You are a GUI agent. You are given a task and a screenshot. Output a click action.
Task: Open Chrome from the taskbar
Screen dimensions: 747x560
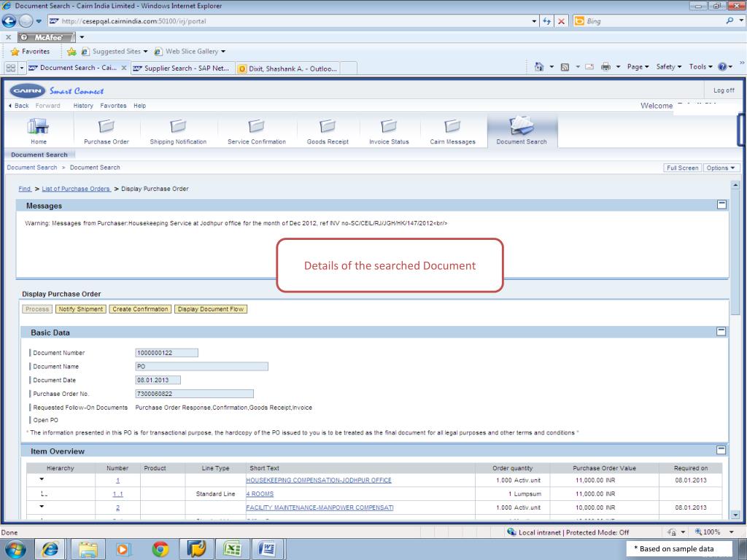pos(160,550)
